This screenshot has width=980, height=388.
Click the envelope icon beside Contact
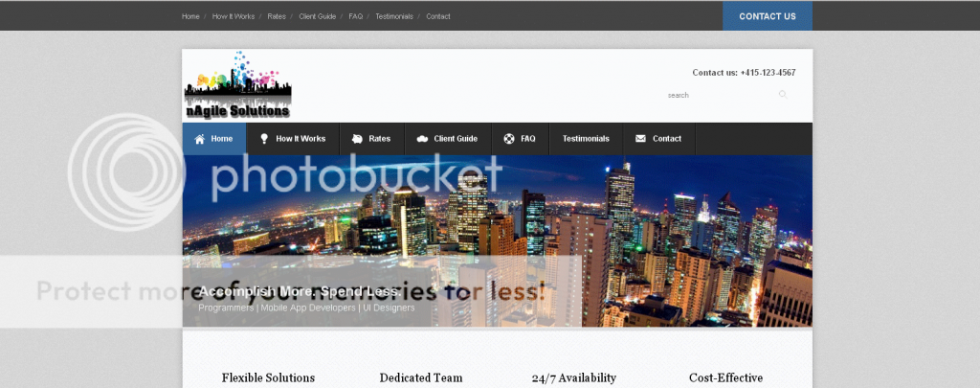640,139
